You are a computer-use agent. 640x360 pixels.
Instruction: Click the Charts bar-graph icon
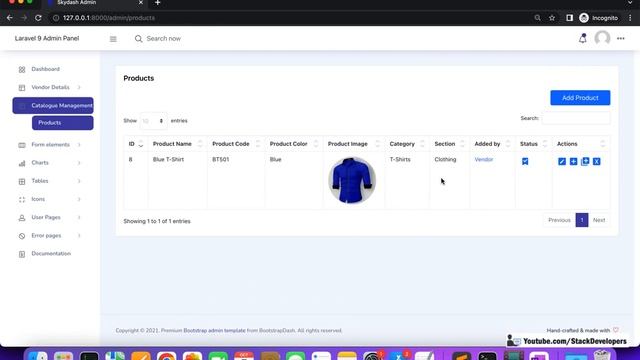coord(22,163)
